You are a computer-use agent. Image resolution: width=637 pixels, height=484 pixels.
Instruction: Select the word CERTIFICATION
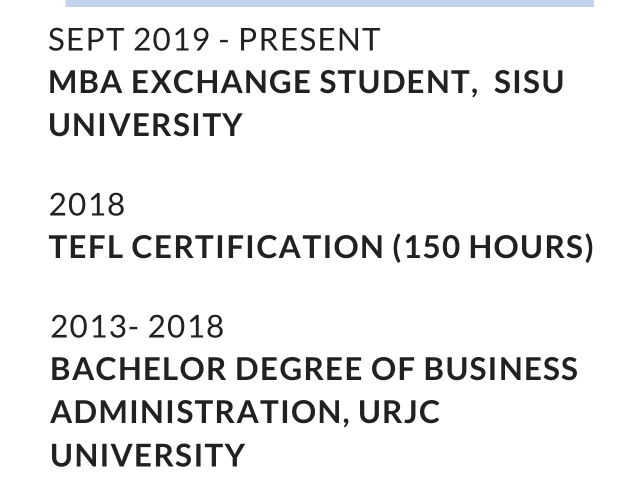(257, 247)
